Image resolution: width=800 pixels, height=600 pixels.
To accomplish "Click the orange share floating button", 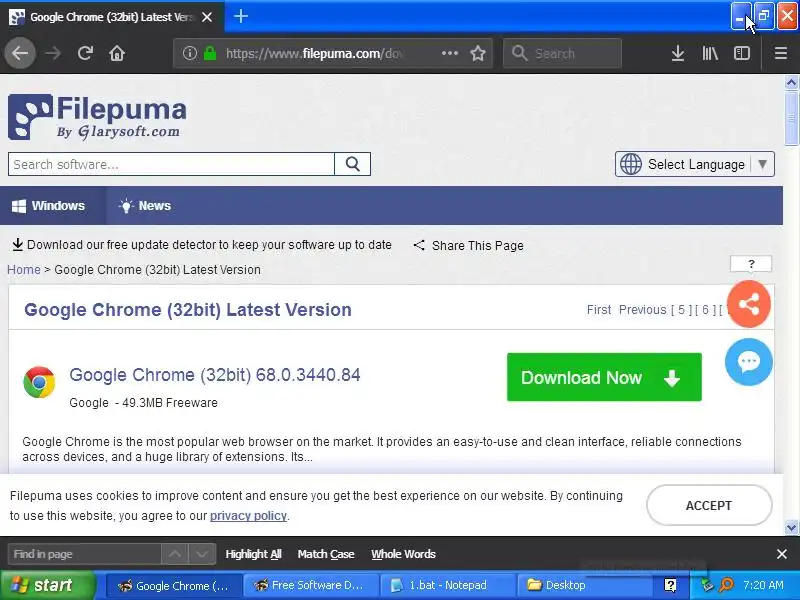I will click(748, 304).
